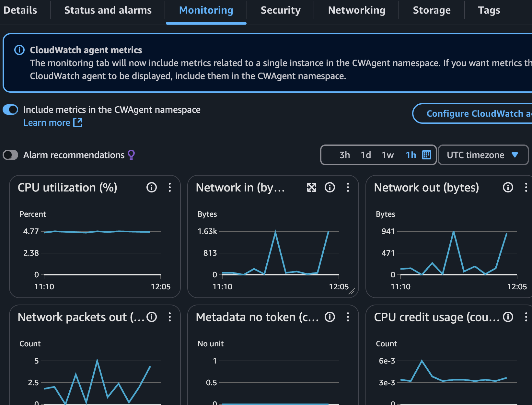This screenshot has width=532, height=405.
Task: Open Network in widget actions menu
Action: click(348, 187)
